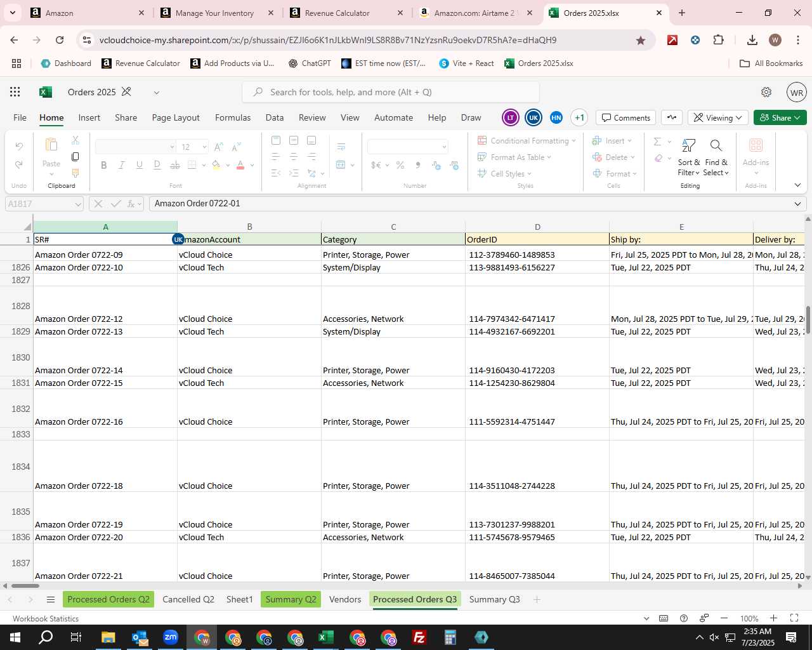The image size is (812, 650).
Task: Open Zoom from the taskbar
Action: 171,637
